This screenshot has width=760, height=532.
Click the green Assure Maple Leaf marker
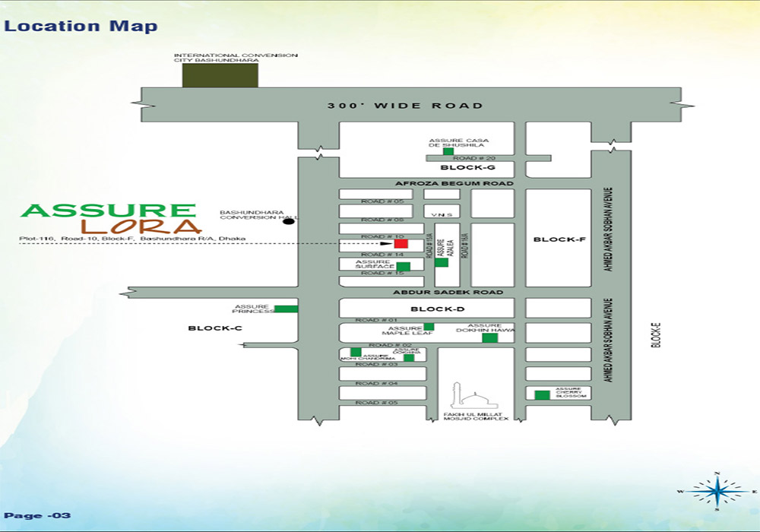(429, 327)
